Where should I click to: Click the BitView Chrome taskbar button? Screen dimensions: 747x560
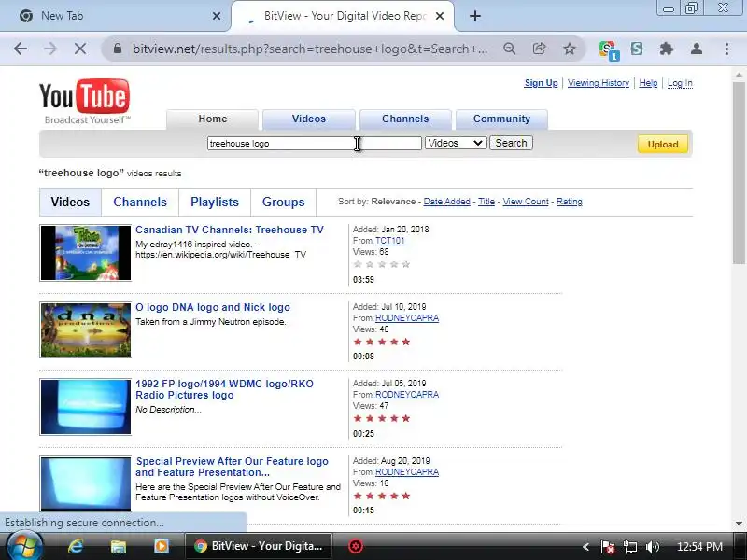[x=258, y=546]
